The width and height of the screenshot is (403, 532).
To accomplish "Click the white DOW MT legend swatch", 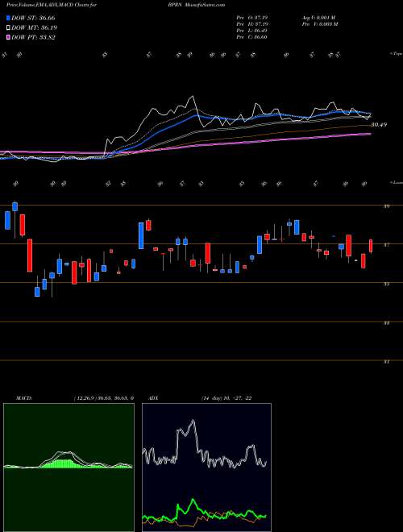I will pos(9,28).
